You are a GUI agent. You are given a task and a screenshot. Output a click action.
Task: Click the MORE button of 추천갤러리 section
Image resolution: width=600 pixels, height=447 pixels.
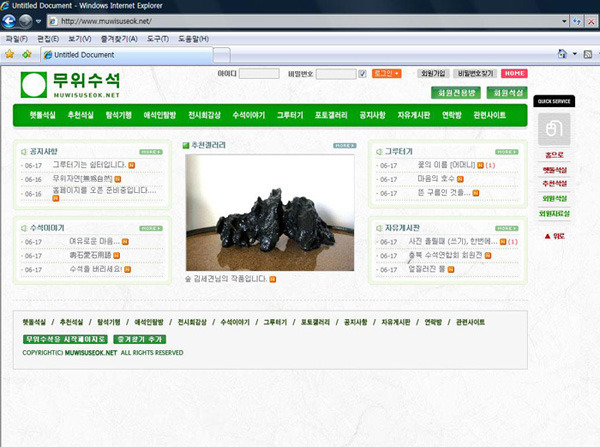coord(345,146)
